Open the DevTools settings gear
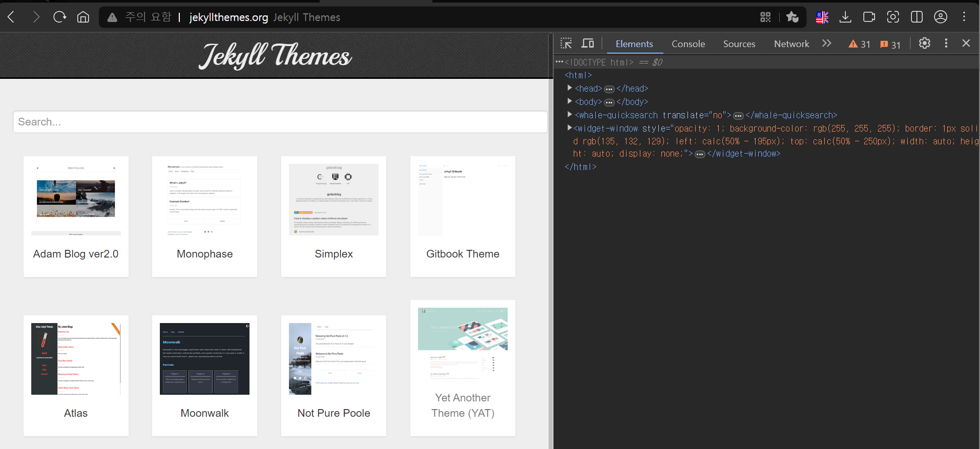Image resolution: width=980 pixels, height=449 pixels. tap(925, 44)
